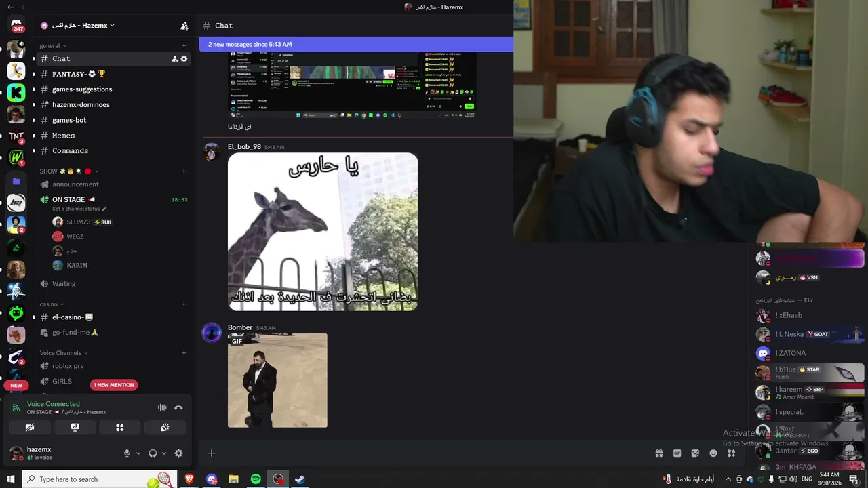868x488 pixels.
Task: Open the apps launcher in message bar
Action: pos(732,453)
